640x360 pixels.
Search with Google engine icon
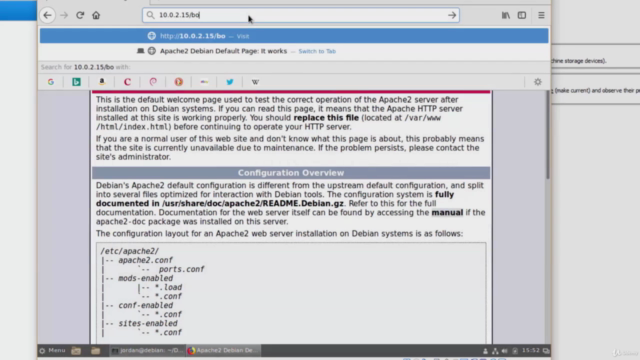tap(51, 82)
